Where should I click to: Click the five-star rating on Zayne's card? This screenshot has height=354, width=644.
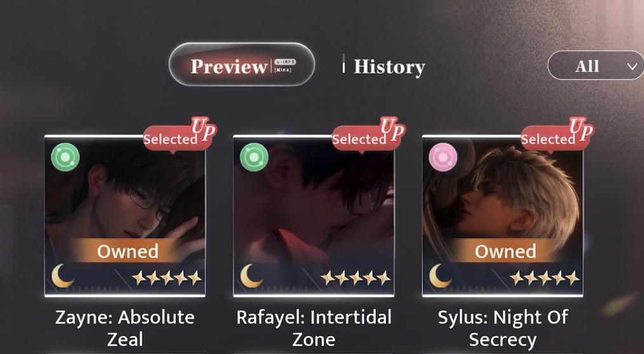click(167, 278)
